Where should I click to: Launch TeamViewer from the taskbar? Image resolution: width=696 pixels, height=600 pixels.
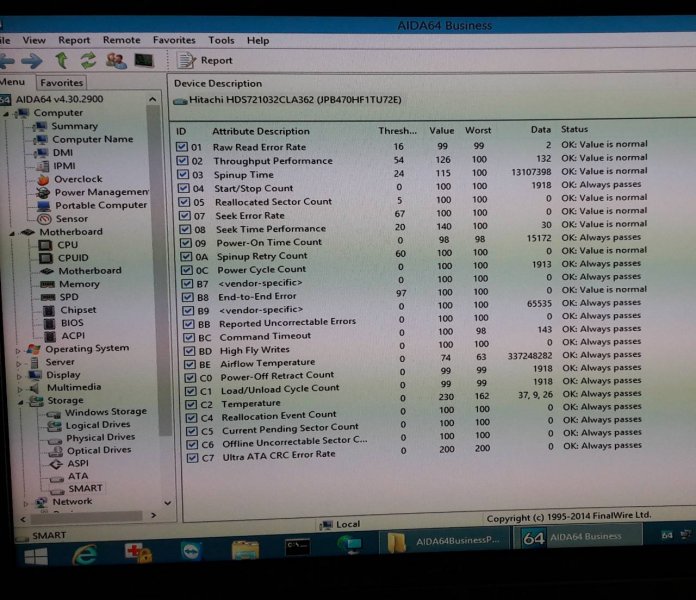click(190, 551)
